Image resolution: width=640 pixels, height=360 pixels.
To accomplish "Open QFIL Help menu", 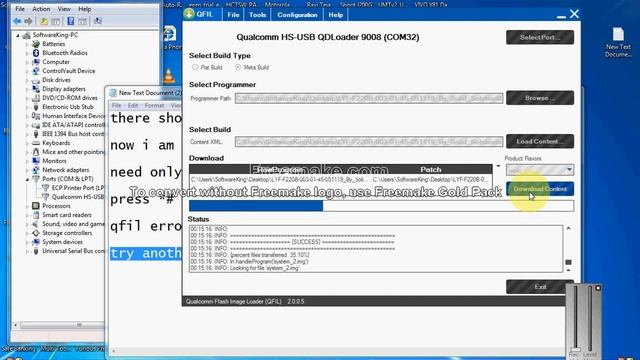I will (336, 15).
